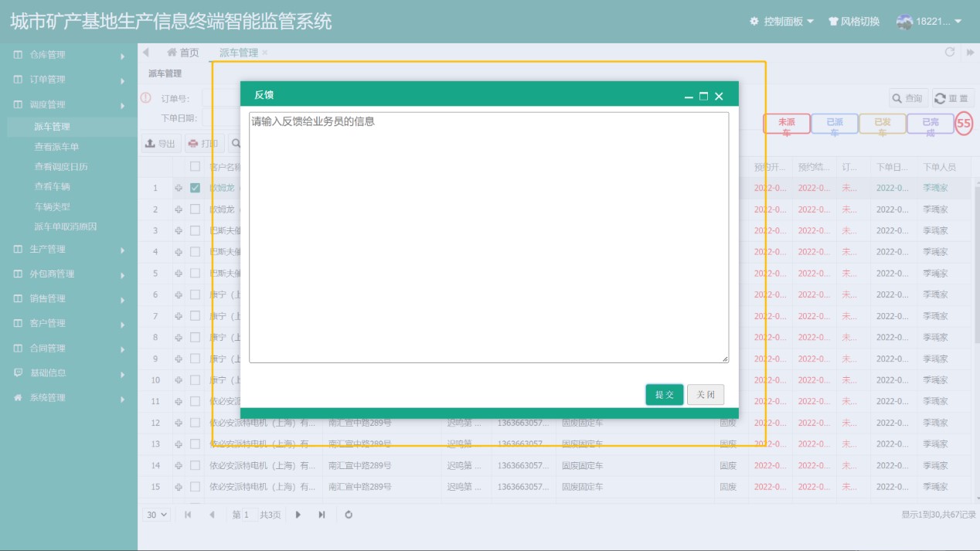Click the 查询 search icon button
Viewport: 980px width, 551px height.
(908, 98)
